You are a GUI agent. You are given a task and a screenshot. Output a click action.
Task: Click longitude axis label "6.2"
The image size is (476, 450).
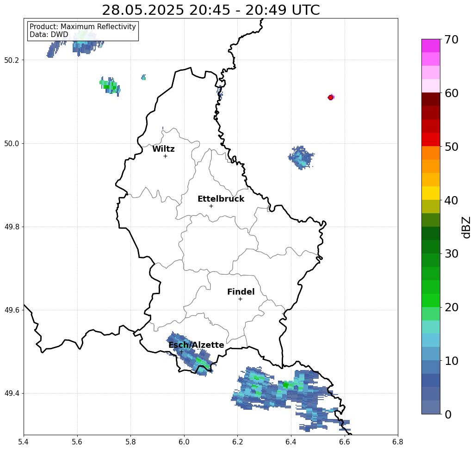238,442
